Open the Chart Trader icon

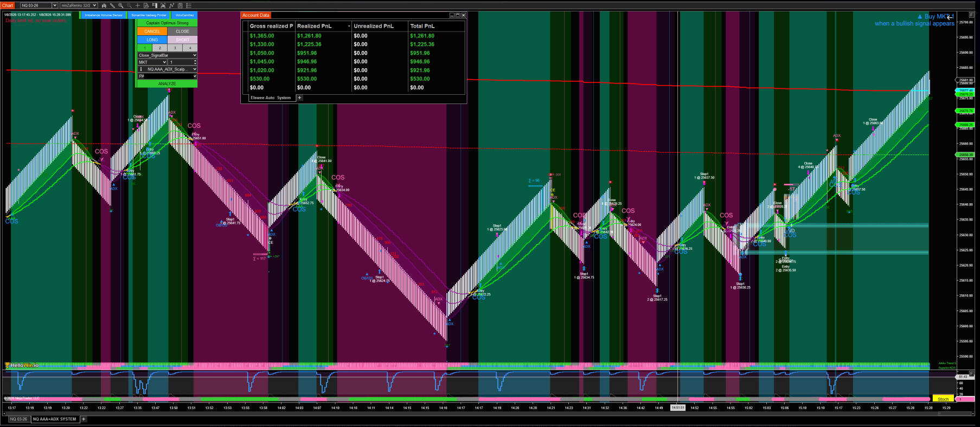[155, 5]
